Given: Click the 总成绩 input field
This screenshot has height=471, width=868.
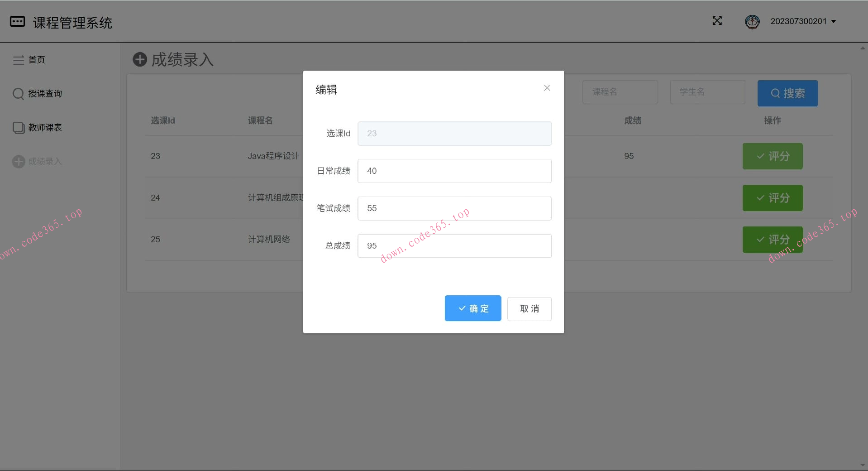Looking at the screenshot, I should [454, 246].
